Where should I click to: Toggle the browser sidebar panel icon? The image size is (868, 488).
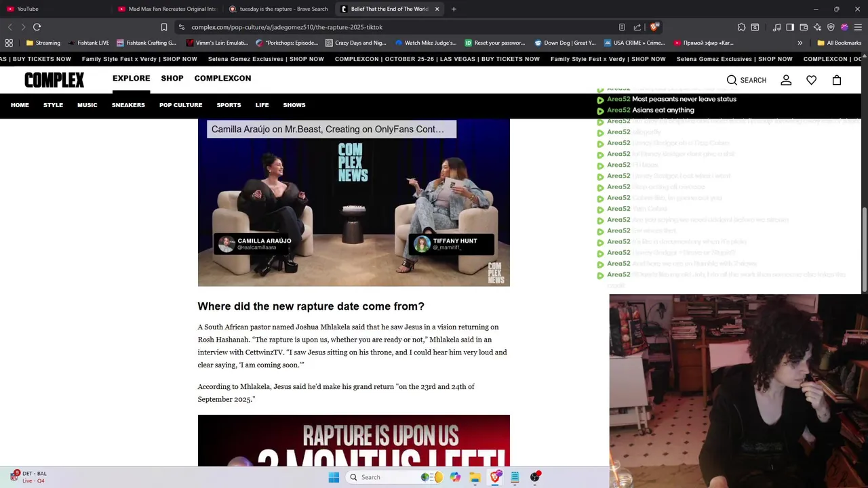coord(790,27)
